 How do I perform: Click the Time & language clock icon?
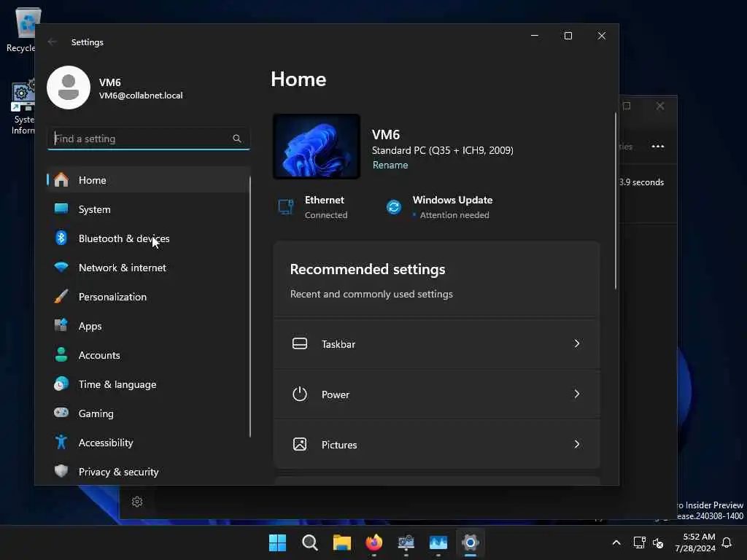(x=61, y=384)
